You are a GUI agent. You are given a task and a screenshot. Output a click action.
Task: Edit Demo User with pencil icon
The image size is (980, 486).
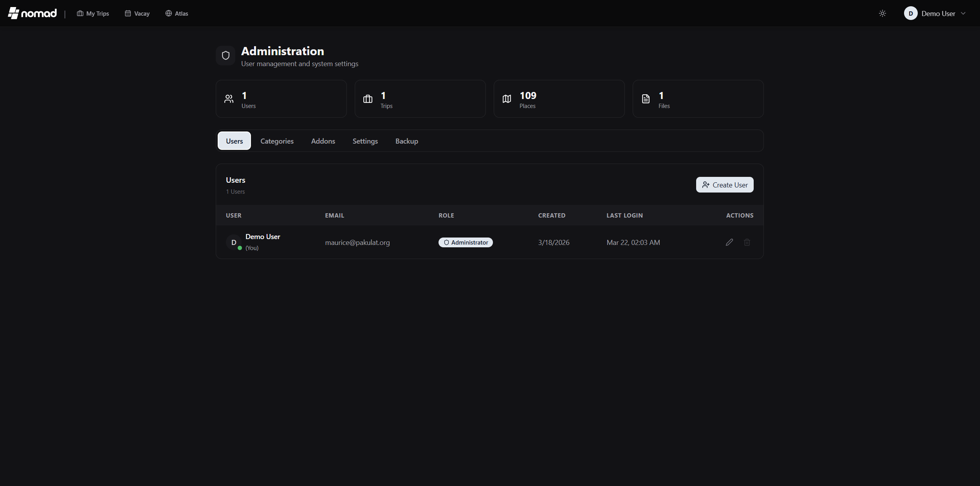tap(729, 242)
